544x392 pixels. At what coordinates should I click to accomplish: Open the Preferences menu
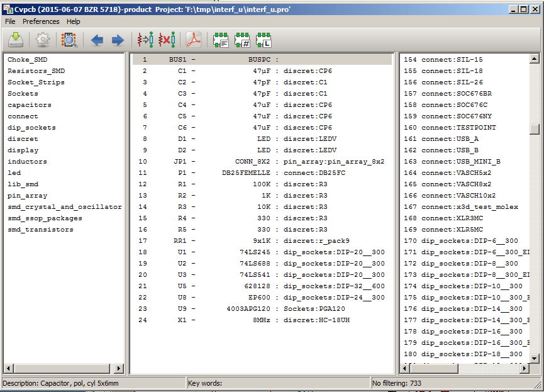pyautogui.click(x=41, y=21)
